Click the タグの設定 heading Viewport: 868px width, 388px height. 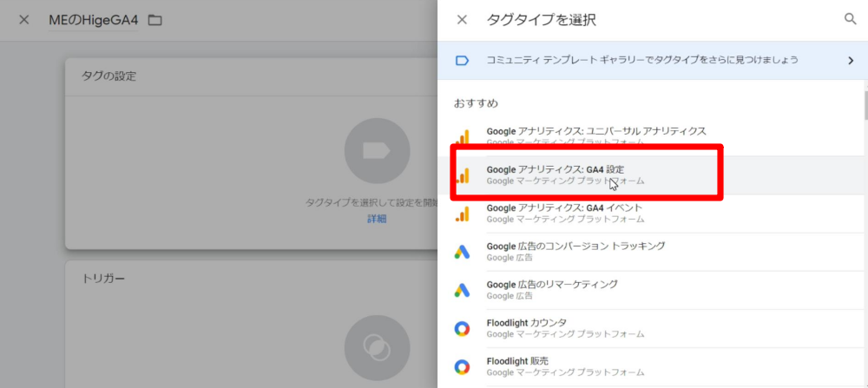(x=108, y=76)
